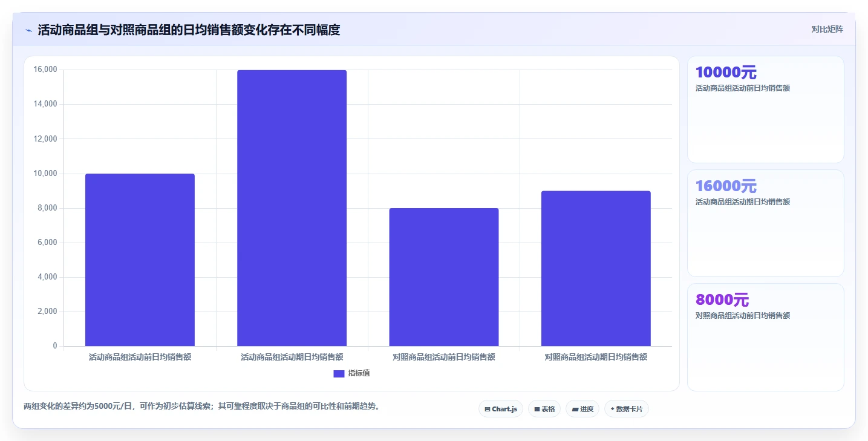Click the Chart.js tag pill
868x441 pixels.
click(501, 409)
